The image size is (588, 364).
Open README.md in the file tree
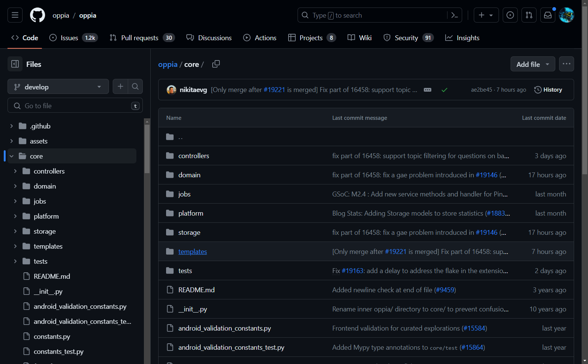[52, 276]
